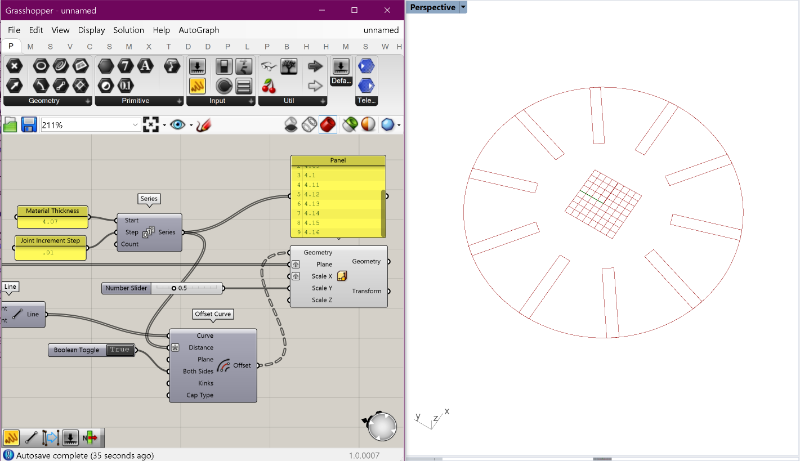Viewport: 800px width, 461px height.
Task: Click the bottom-bar blue arrow bracket icon
Action: pyautogui.click(x=51, y=438)
